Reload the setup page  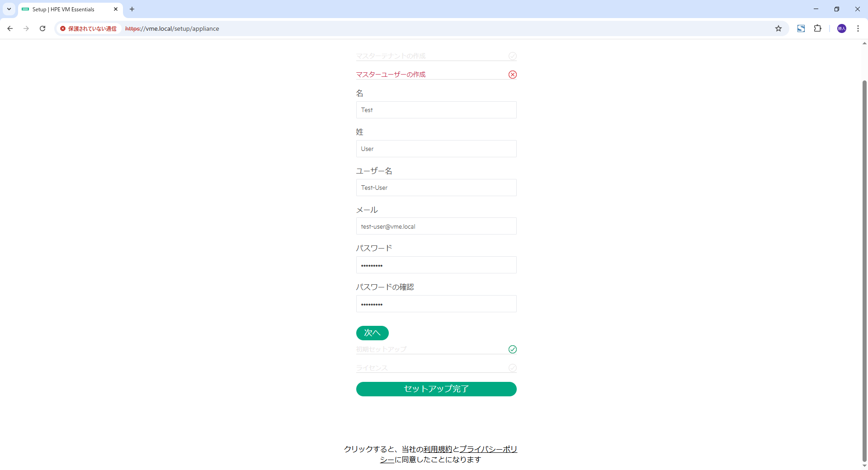[42, 28]
